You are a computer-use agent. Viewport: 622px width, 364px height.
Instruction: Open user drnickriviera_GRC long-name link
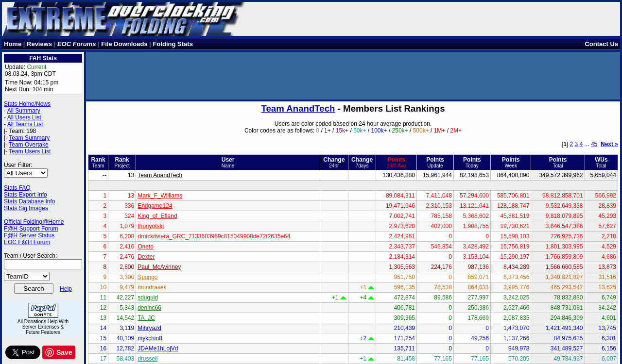tap(214, 236)
